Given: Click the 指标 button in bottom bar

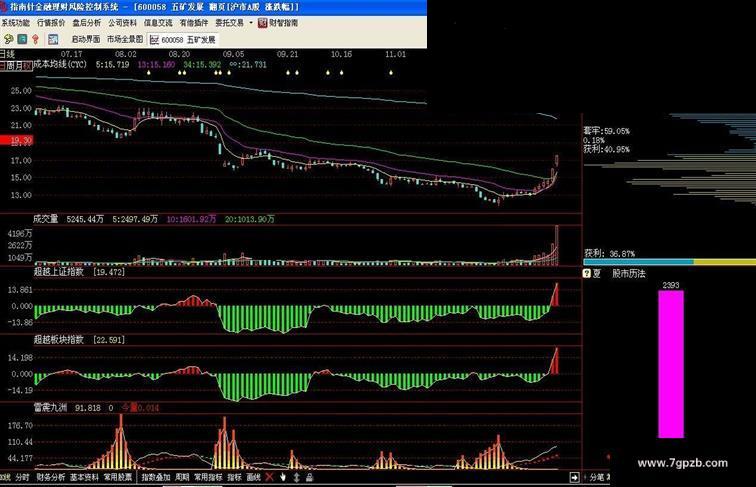Looking at the screenshot, I should 234,477.
